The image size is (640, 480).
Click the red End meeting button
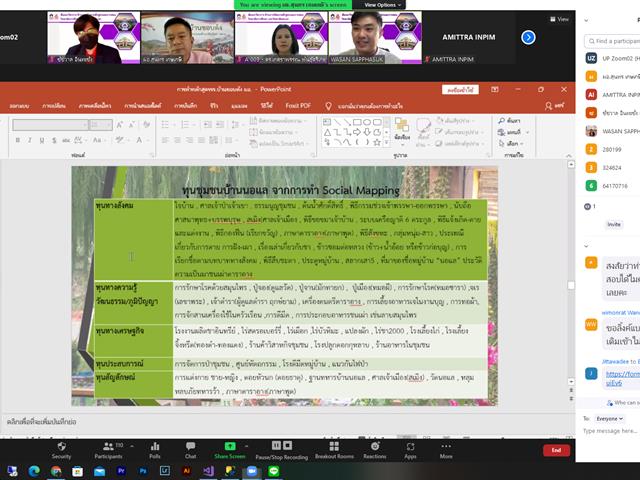[556, 450]
